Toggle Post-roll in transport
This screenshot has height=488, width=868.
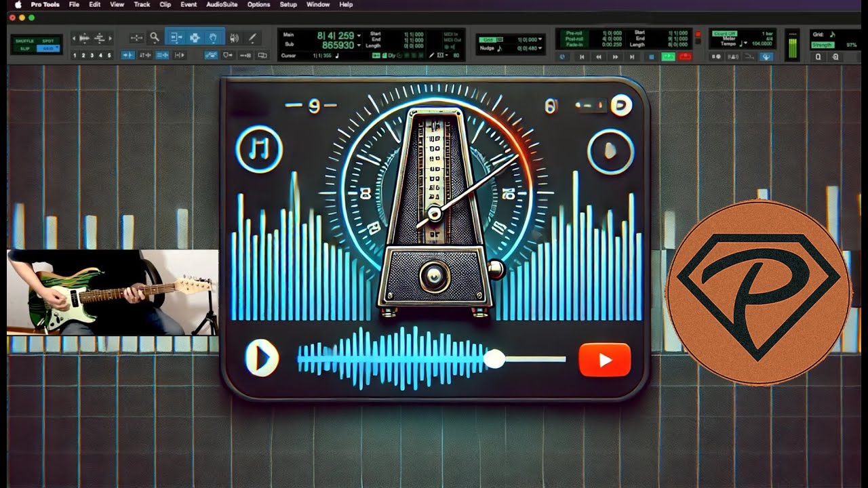click(574, 39)
